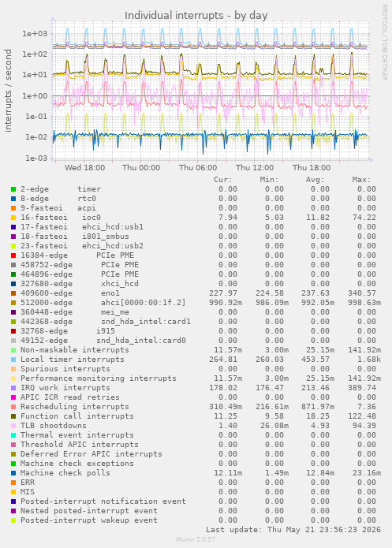Click the Rescheduling interrupts color swatch
Screen dimensions: 392x548
point(13,407)
